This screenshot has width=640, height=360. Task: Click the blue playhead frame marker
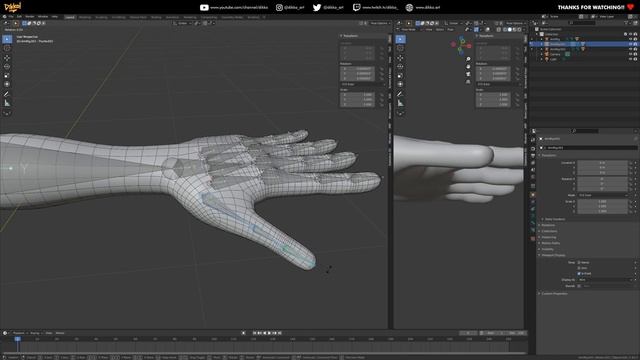[x=17, y=339]
